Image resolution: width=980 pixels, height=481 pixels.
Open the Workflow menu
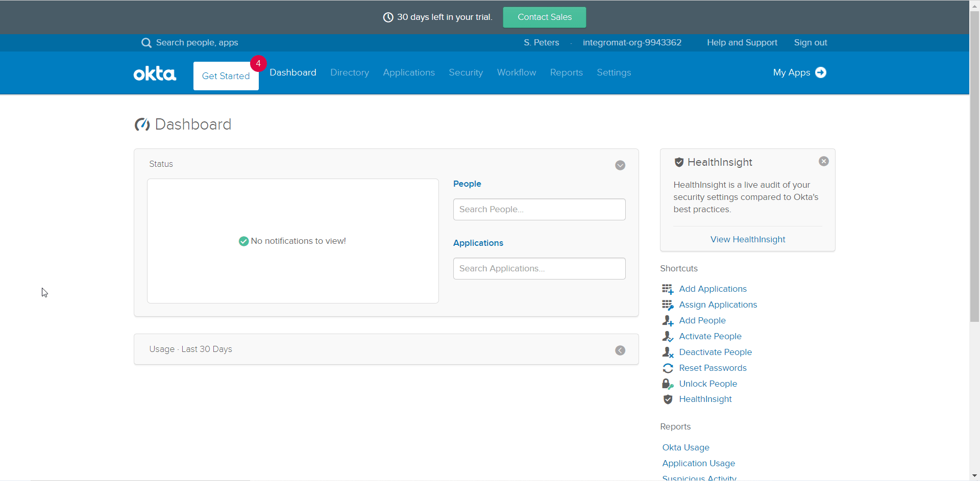pos(517,72)
